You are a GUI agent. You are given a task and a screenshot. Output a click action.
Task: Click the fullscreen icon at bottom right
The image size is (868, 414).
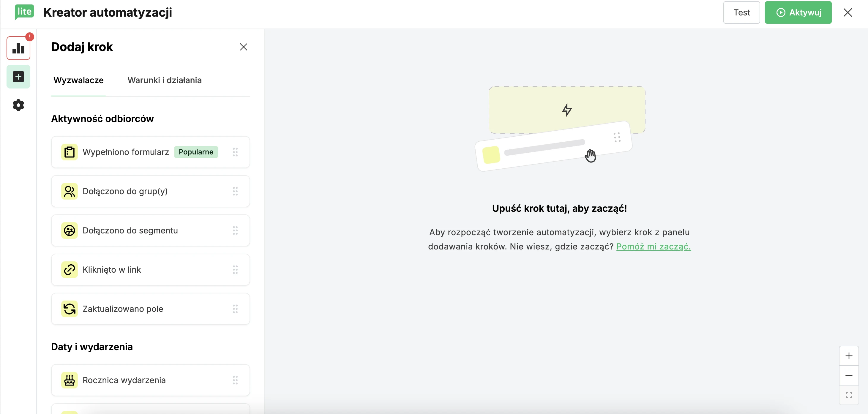(x=849, y=395)
